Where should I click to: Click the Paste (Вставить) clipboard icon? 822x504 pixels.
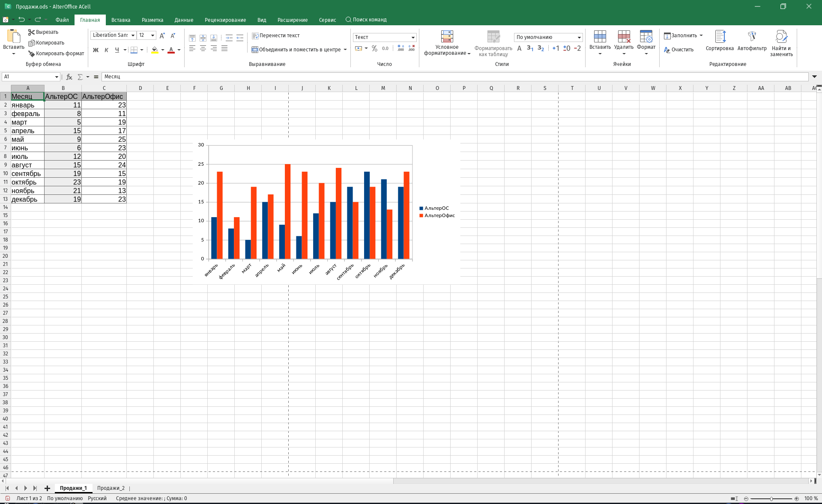click(x=14, y=36)
